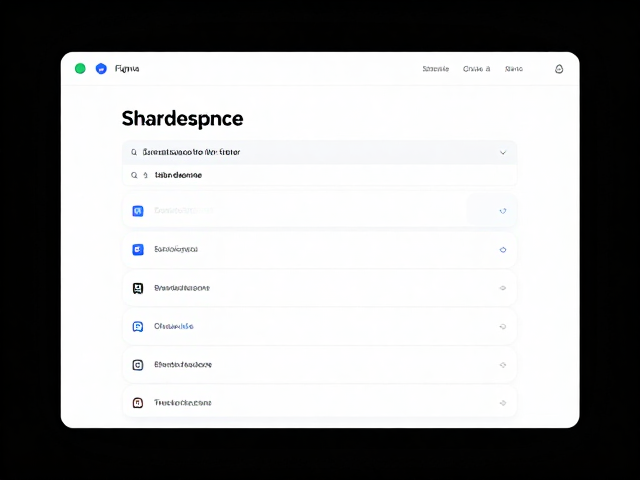Click the blue check icon on the faded card
This screenshot has height=480, width=640.
tap(503, 211)
